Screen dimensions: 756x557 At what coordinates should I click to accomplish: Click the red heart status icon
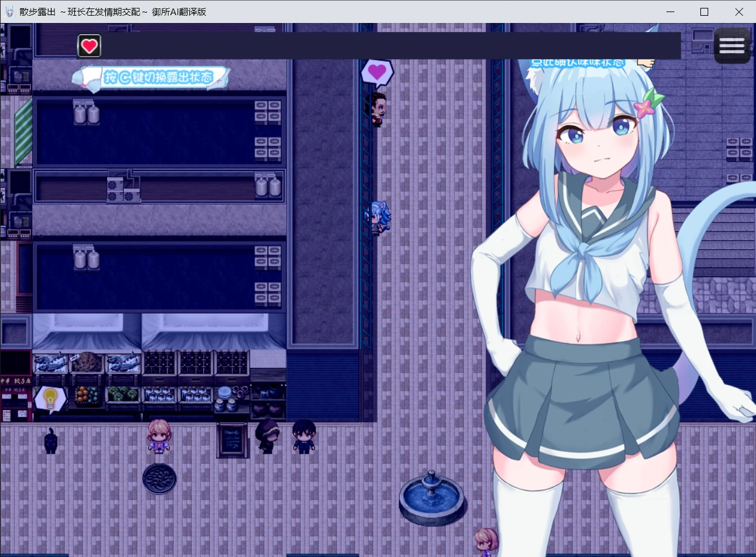click(90, 46)
